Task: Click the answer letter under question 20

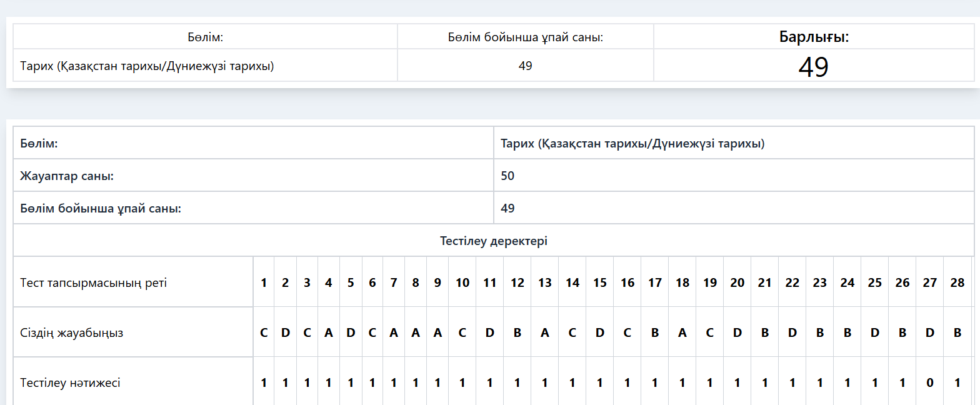Action: 737,332
